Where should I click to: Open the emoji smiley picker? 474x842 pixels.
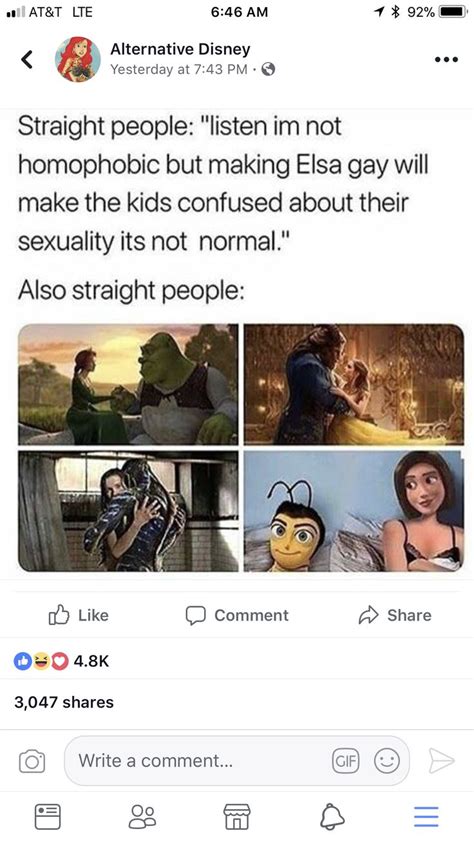(x=387, y=761)
